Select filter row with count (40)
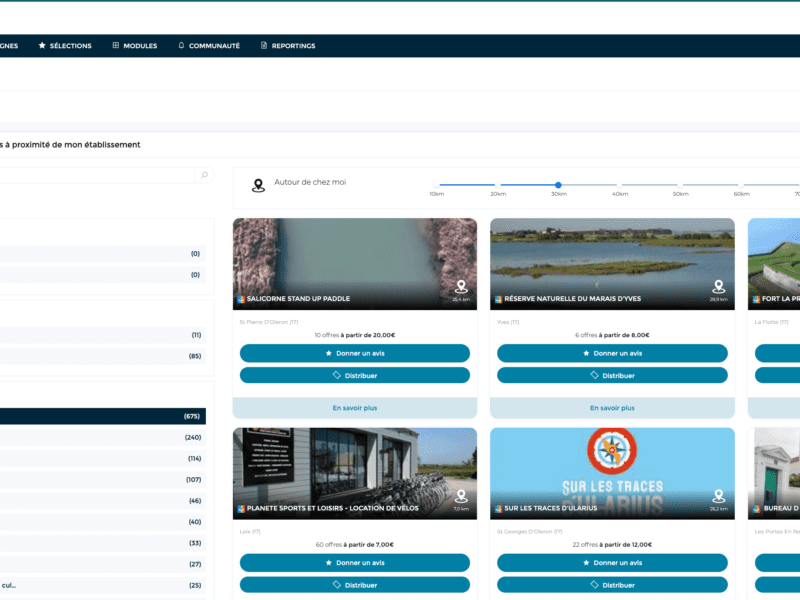 tap(103, 522)
